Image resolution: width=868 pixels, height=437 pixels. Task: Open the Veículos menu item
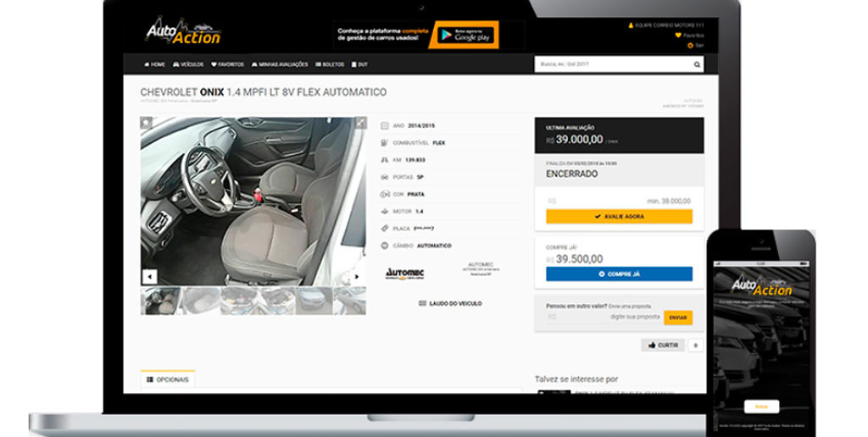pos(188,64)
